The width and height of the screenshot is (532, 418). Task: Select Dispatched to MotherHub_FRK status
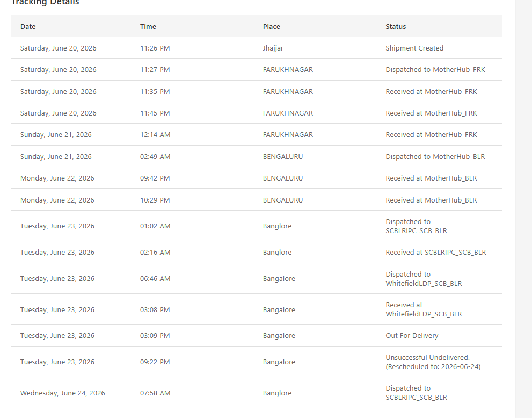(435, 70)
